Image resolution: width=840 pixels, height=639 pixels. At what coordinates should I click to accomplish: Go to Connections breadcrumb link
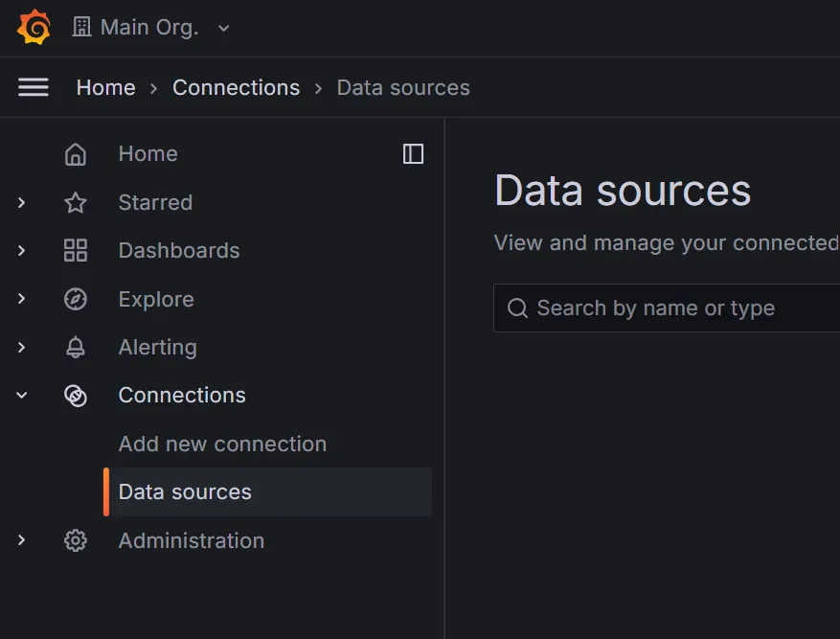tap(236, 87)
